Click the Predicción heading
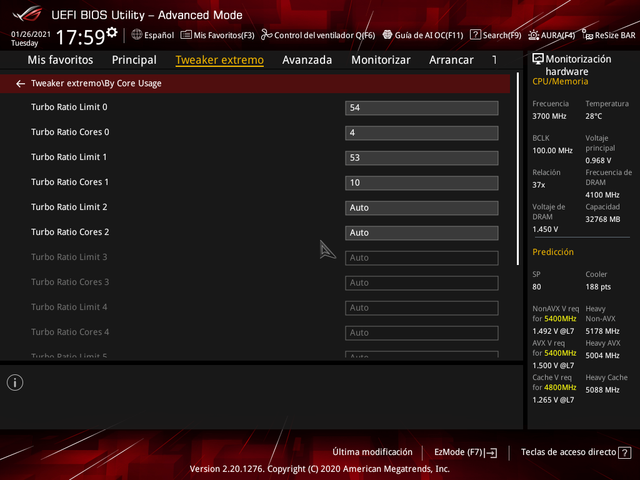The height and width of the screenshot is (480, 640). coord(553,252)
